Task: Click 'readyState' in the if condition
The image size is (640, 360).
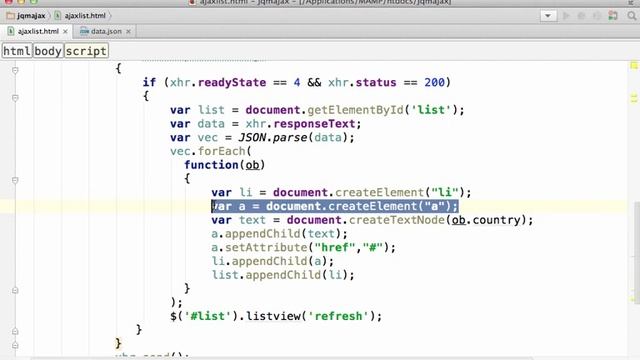Action: point(232,82)
